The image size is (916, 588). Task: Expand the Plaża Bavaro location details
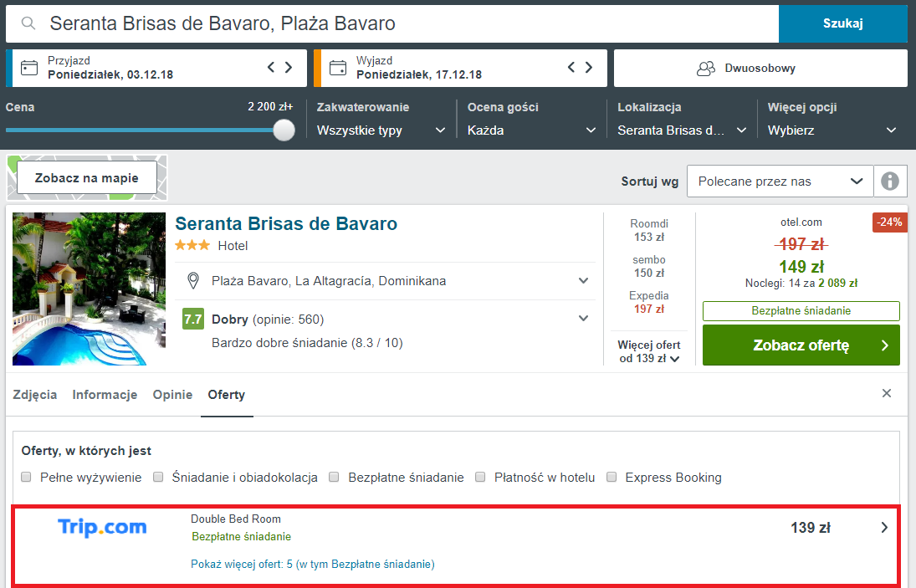(583, 280)
